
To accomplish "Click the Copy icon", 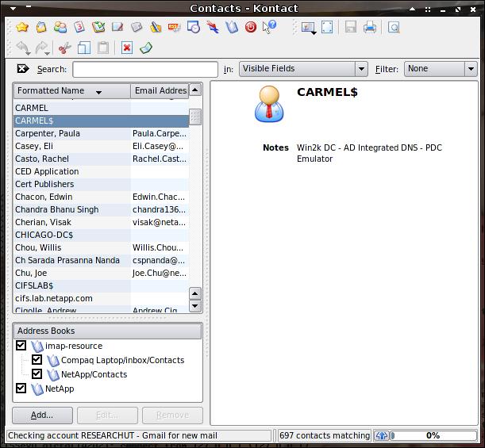I will click(84, 48).
